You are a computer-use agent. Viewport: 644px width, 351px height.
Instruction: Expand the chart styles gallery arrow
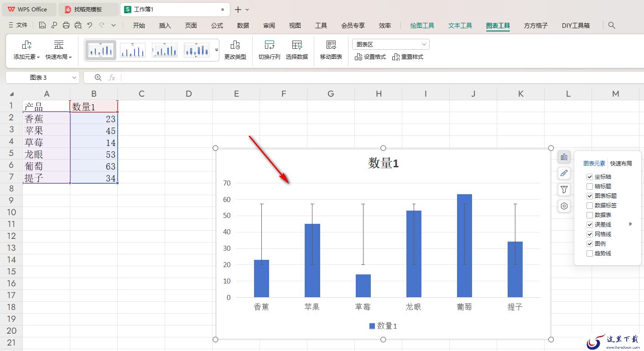(x=217, y=50)
